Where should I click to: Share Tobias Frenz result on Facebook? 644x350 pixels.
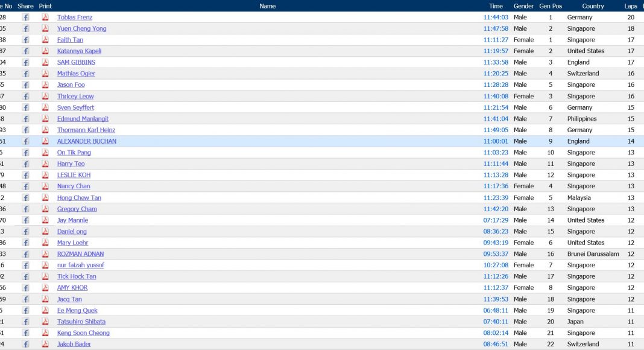pyautogui.click(x=26, y=17)
